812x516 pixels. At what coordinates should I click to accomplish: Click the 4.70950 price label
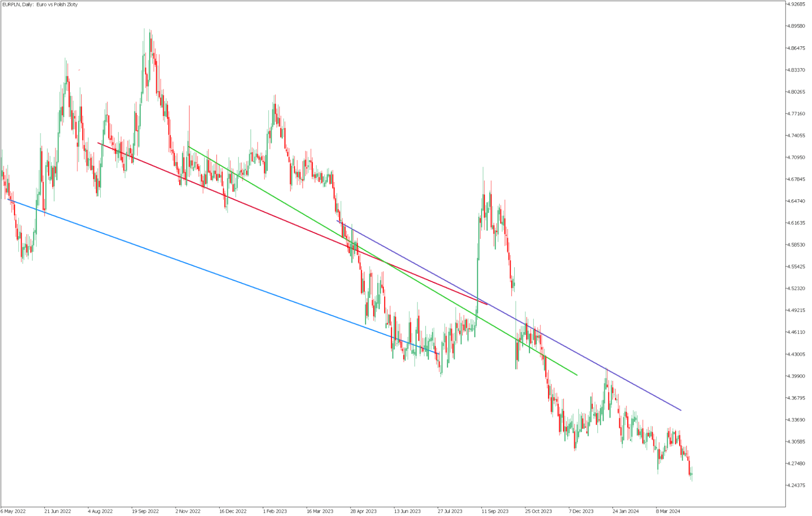pyautogui.click(x=796, y=158)
